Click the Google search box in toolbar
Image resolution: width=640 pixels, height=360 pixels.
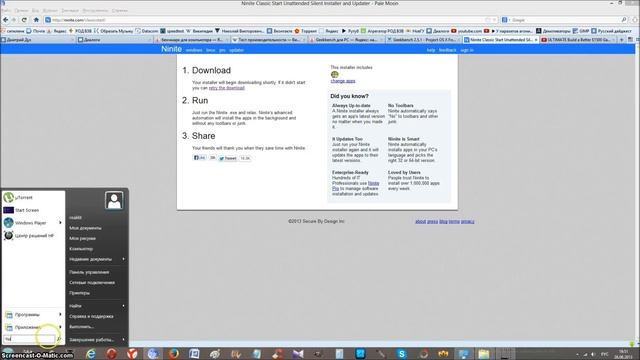coord(563,20)
